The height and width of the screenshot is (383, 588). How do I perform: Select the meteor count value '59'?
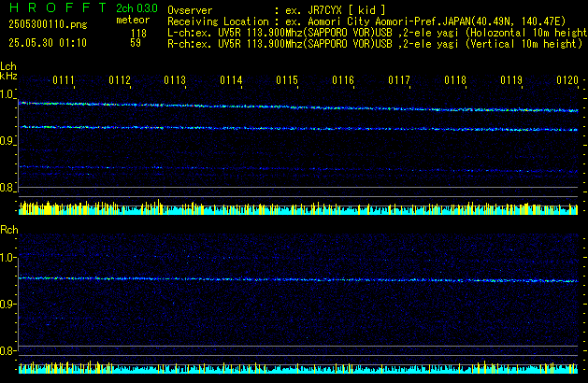tap(136, 43)
